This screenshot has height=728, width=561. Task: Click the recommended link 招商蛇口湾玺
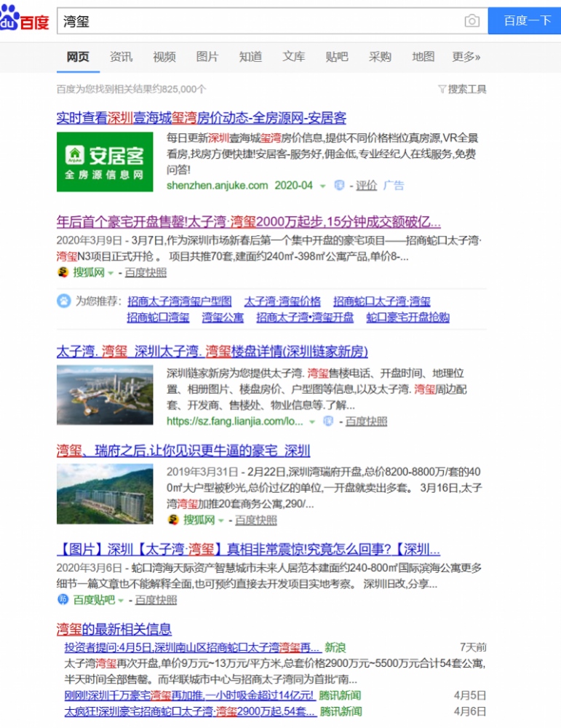(158, 317)
